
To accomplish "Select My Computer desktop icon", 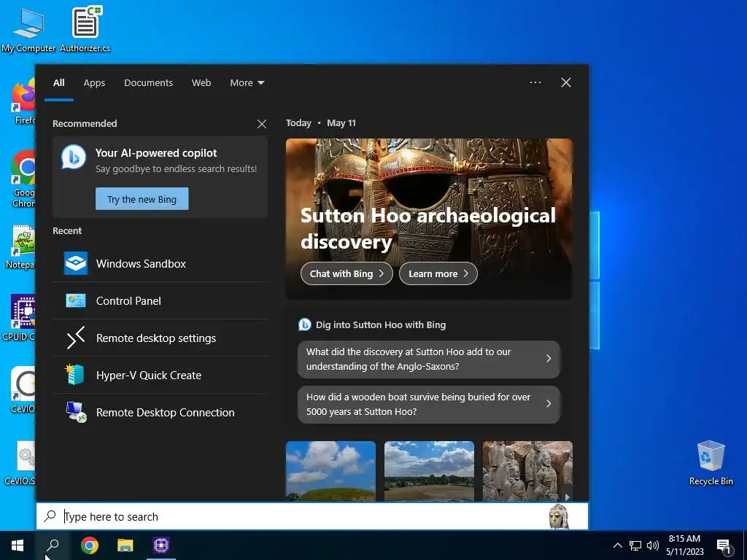I will click(x=28, y=30).
